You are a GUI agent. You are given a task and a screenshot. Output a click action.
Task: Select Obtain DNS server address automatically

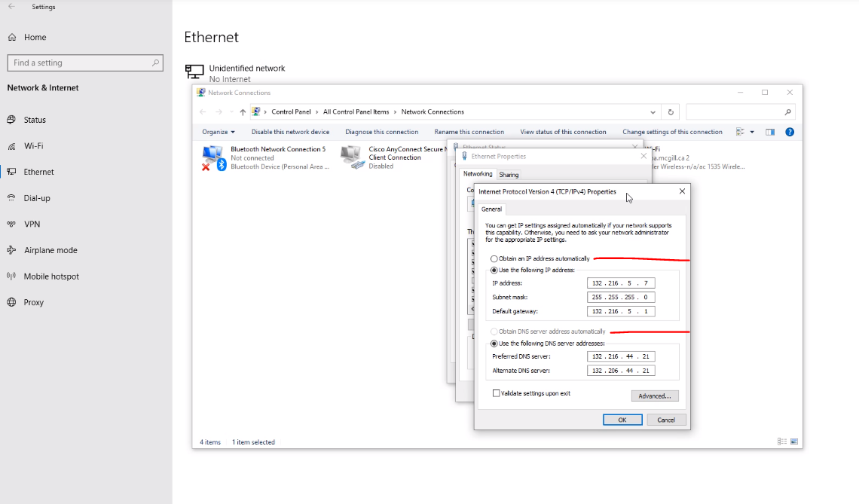pyautogui.click(x=494, y=331)
